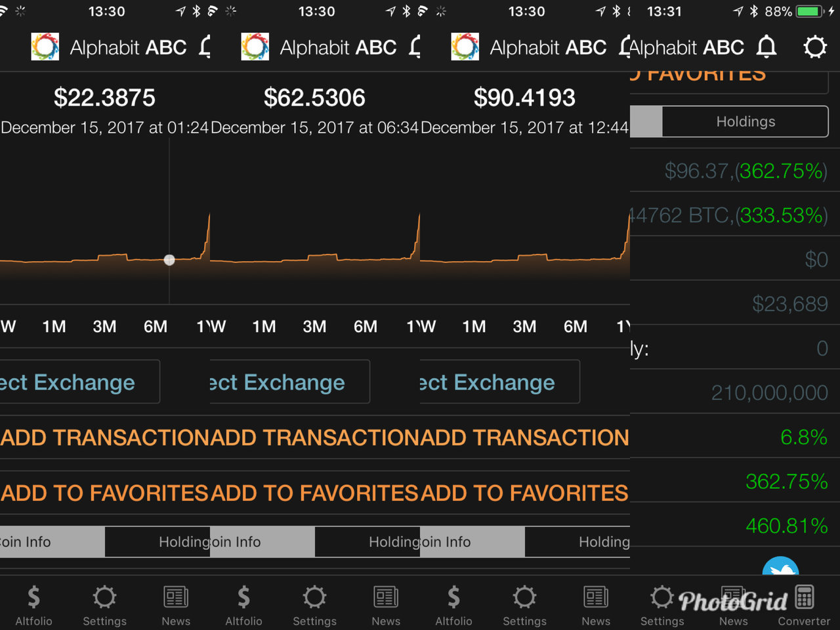
Task: Open the Converter calculator tab
Action: click(x=804, y=606)
